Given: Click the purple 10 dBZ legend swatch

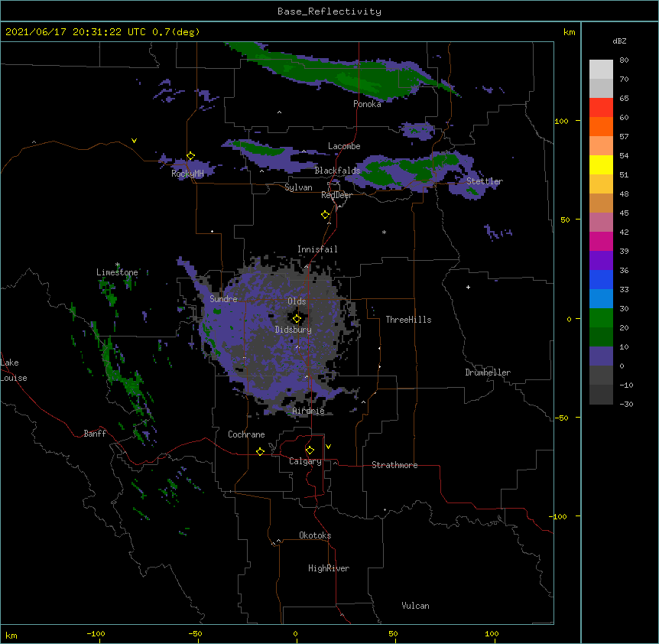Looking at the screenshot, I should (601, 356).
